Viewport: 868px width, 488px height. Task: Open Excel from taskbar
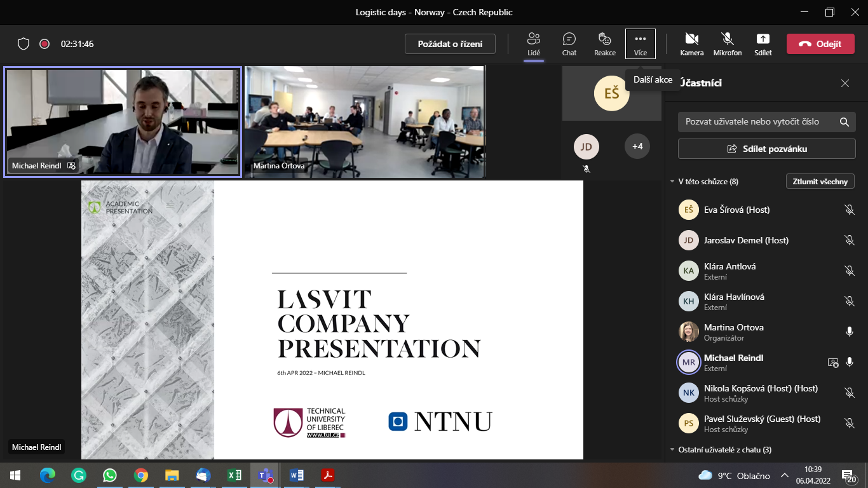tap(234, 475)
